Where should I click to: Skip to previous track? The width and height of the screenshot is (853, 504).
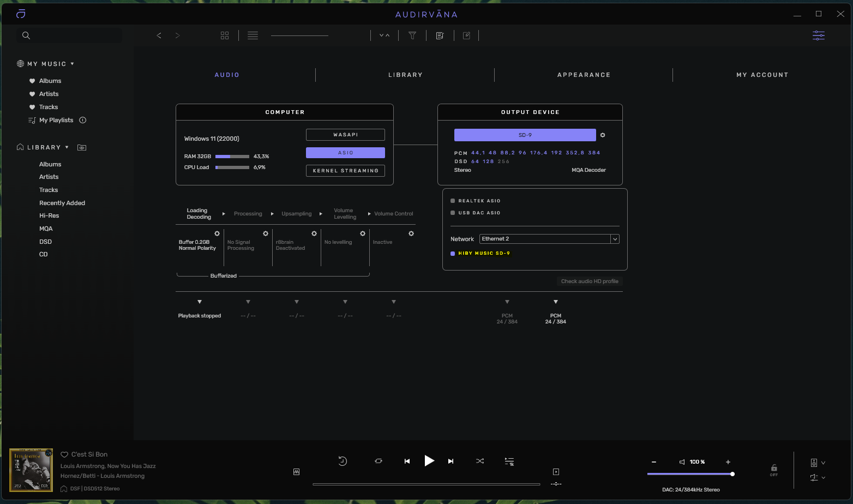click(x=407, y=461)
